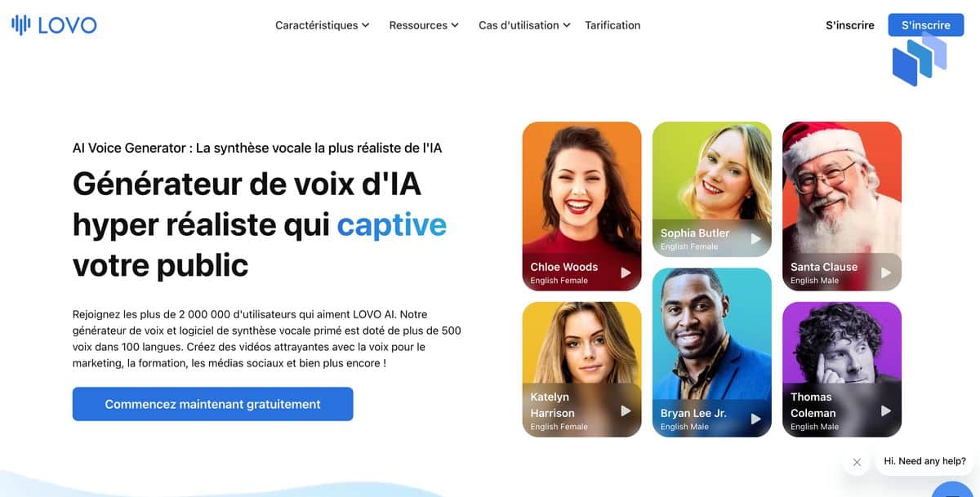The height and width of the screenshot is (497, 980).
Task: Click Commencez maintenant gratuitement button
Action: point(212,404)
